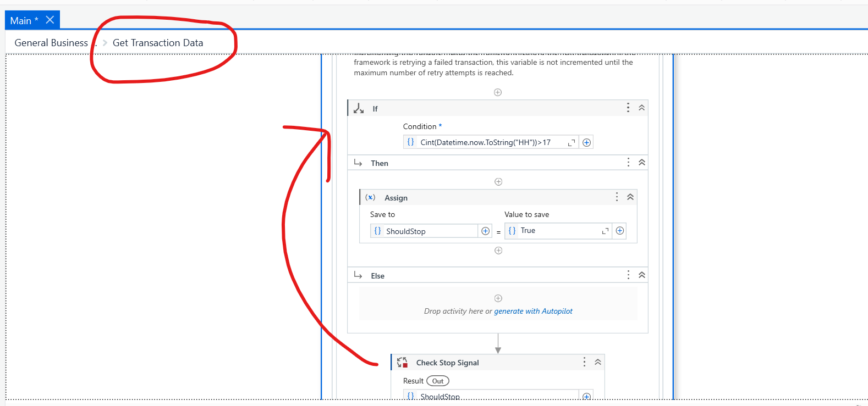Close the Main workflow tab
This screenshot has height=406, width=868.
(x=50, y=20)
